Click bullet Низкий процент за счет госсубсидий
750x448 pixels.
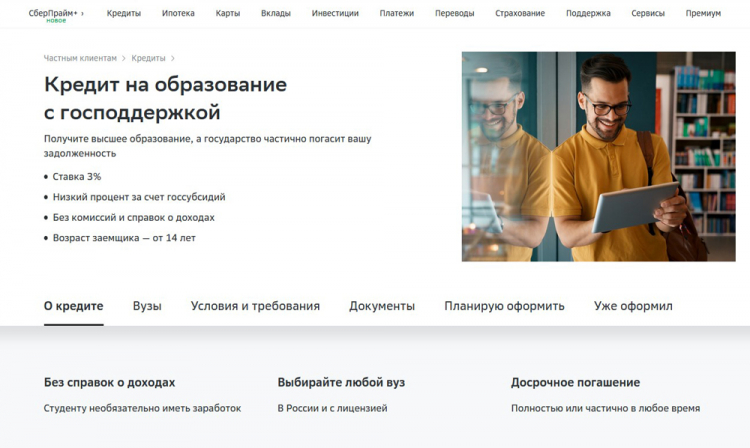pos(139,197)
